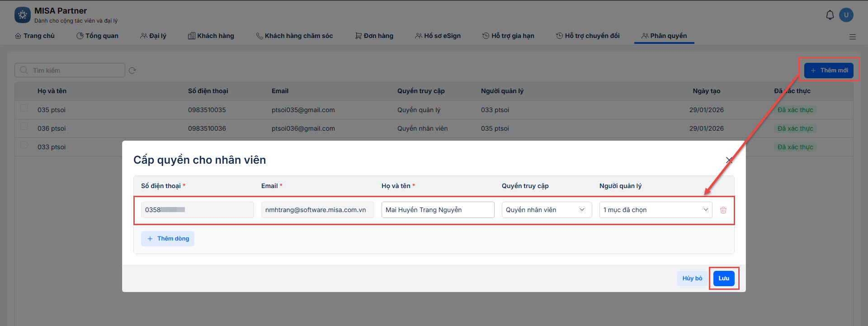
Task: Delete the Mai Huyền Trang Nguyễn row
Action: 723,210
